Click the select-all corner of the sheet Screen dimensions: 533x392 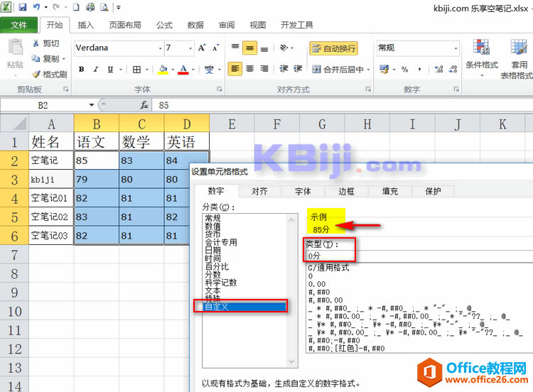click(14, 124)
